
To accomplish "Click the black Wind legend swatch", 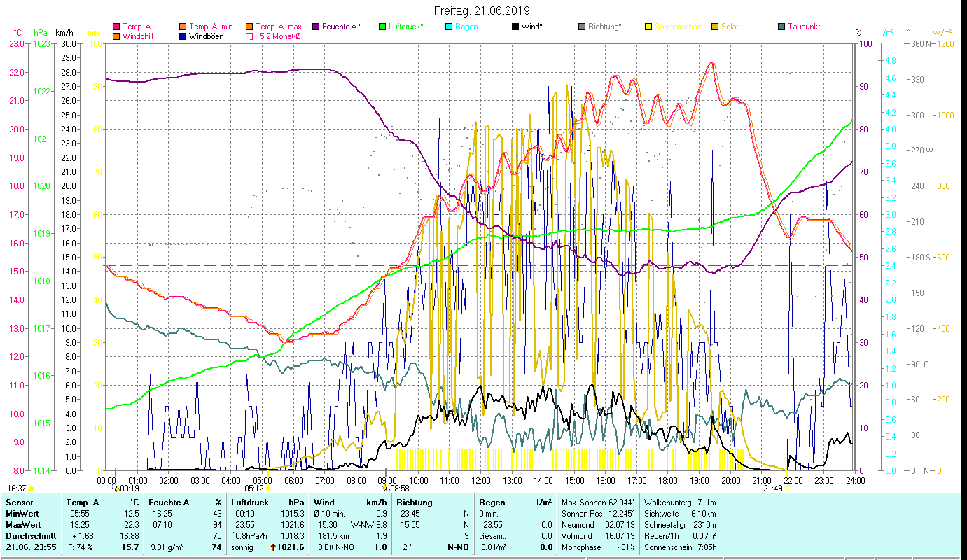I will click(516, 27).
